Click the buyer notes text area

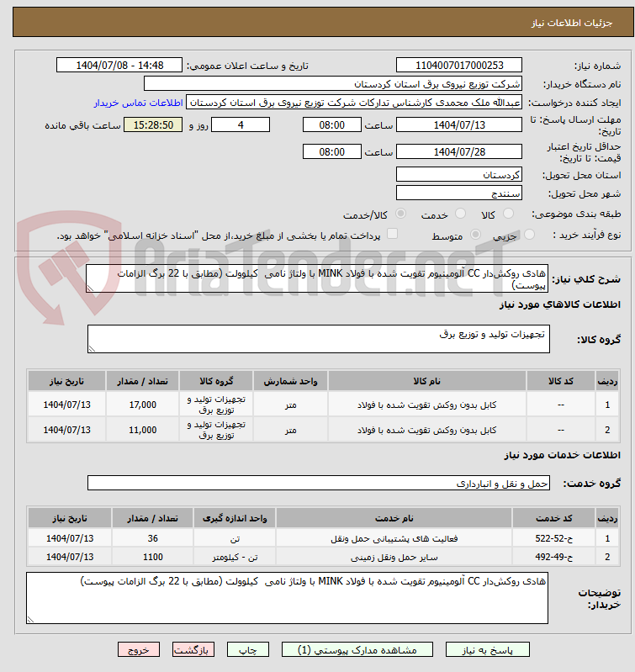[287, 598]
